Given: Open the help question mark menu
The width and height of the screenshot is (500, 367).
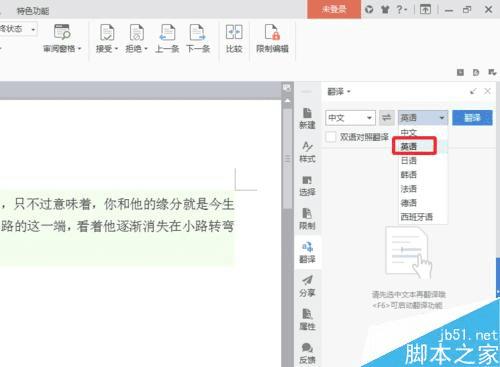Looking at the screenshot, I should (402, 9).
